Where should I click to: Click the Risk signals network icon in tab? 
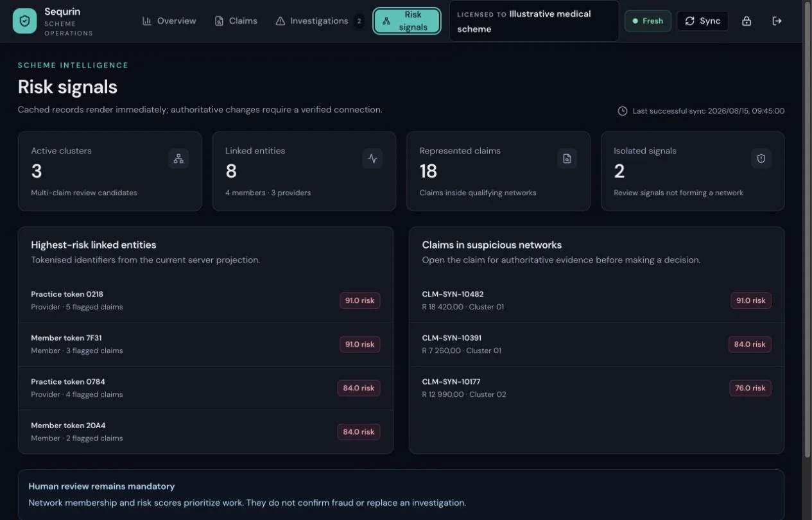point(386,21)
